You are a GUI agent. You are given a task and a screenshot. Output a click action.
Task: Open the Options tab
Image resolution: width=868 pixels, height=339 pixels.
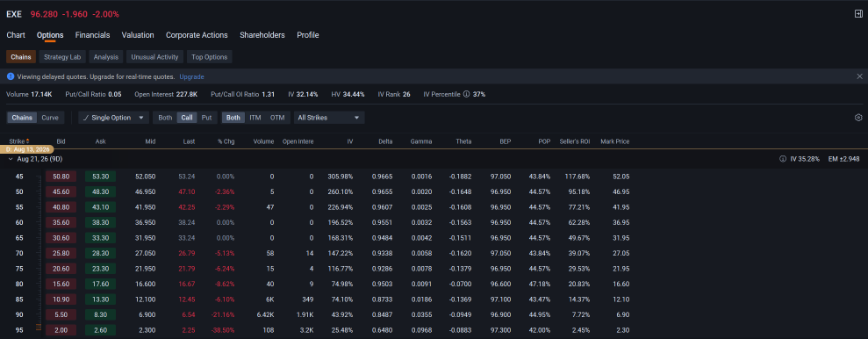[50, 35]
